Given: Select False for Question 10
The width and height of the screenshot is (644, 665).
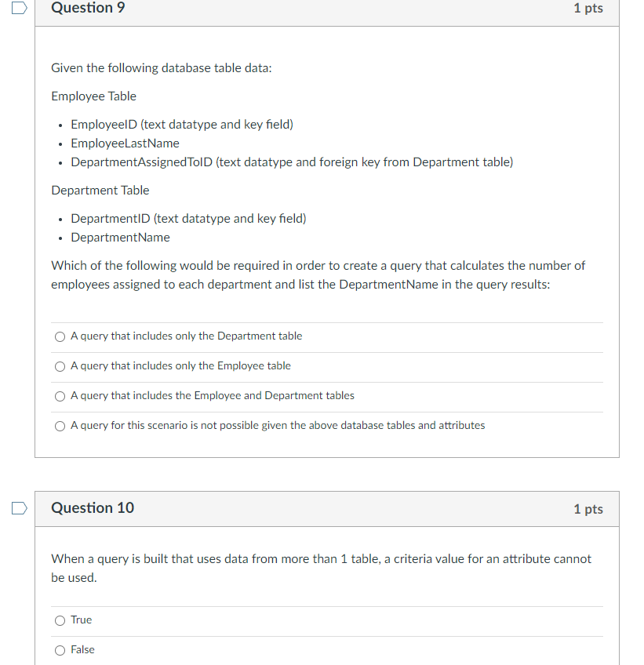Looking at the screenshot, I should coord(60,650).
